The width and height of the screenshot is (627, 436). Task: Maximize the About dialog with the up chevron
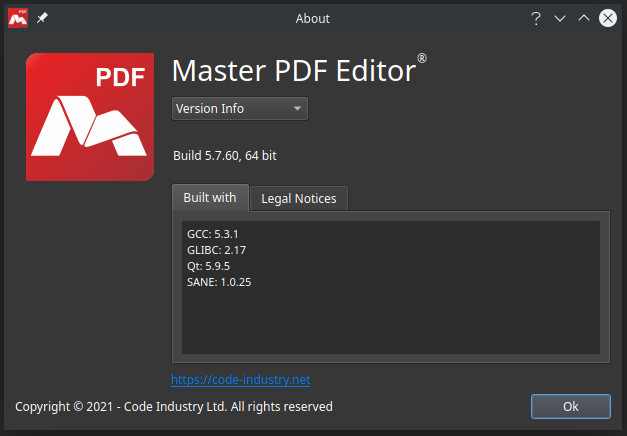click(584, 18)
